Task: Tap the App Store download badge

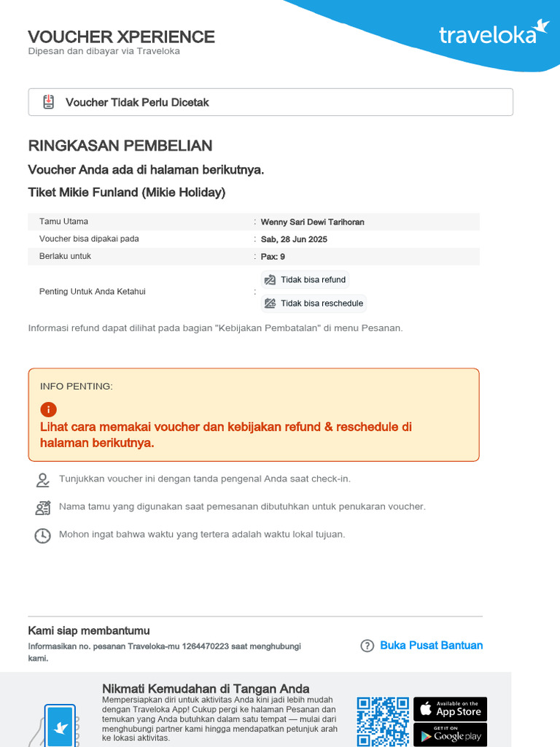Action: tap(450, 709)
